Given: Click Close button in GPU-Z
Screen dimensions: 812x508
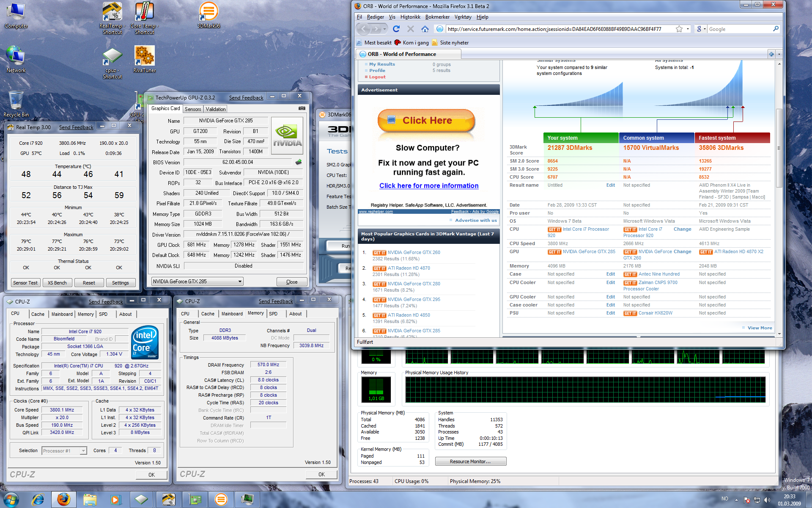Looking at the screenshot, I should click(x=292, y=282).
